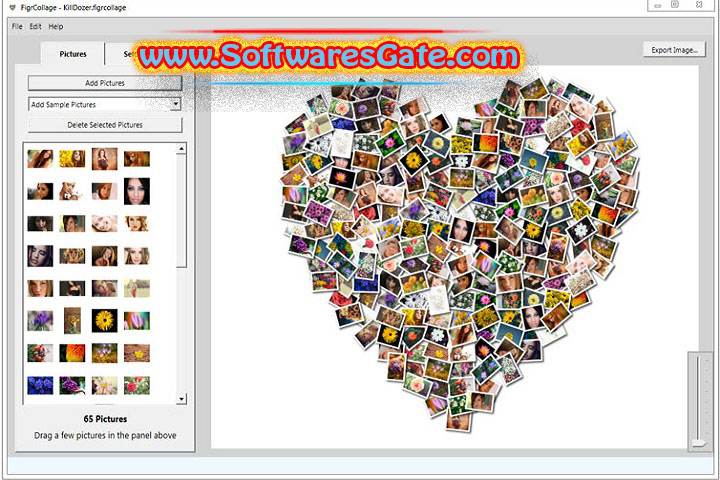This screenshot has height=480, width=720.
Task: Click the picture list scroll down arrow
Action: coord(181,399)
